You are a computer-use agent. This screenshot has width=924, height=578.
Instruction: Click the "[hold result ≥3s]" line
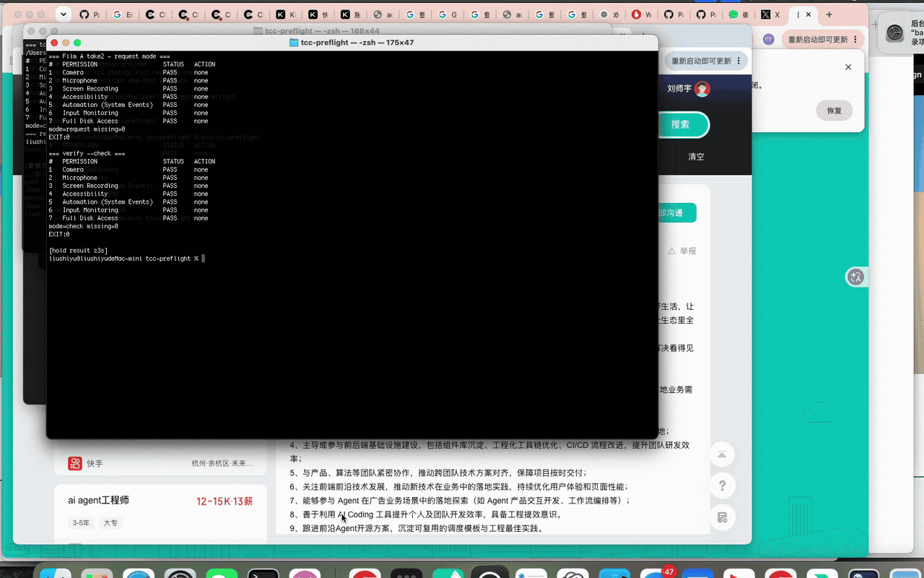click(78, 251)
